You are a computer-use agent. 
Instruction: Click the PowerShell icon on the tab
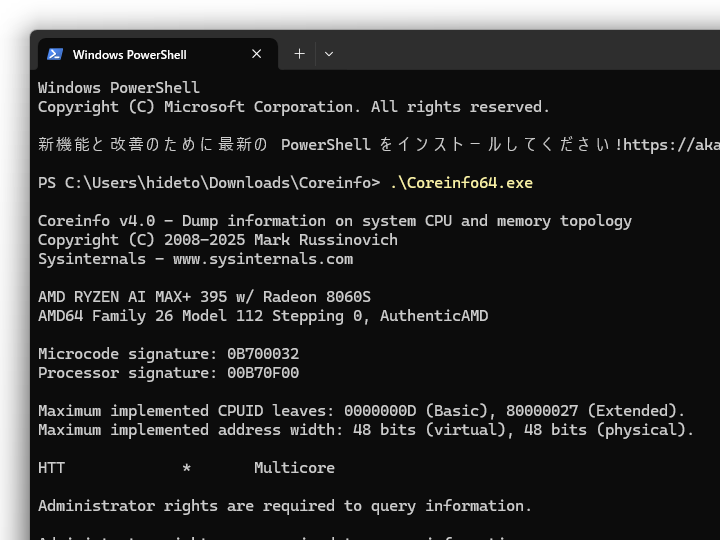click(55, 54)
